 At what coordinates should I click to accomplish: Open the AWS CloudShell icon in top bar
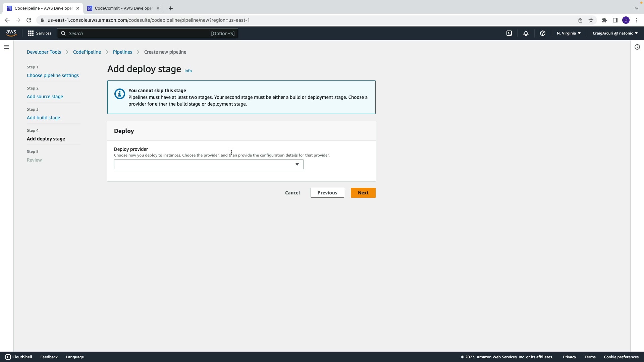509,33
